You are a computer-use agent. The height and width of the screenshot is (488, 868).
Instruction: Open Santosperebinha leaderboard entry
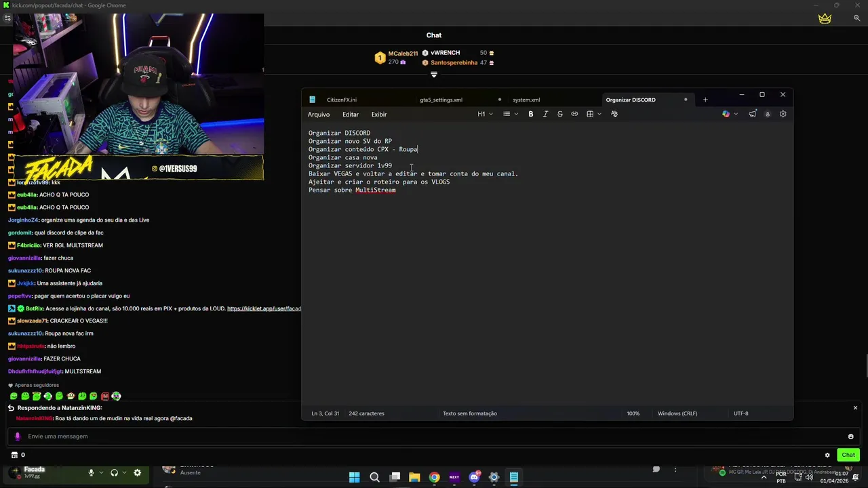point(454,63)
